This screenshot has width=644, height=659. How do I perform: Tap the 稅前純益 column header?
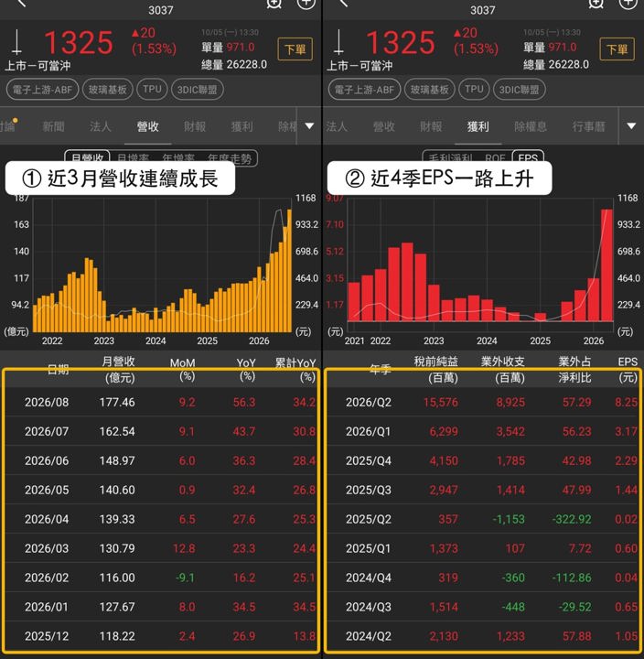point(435,370)
